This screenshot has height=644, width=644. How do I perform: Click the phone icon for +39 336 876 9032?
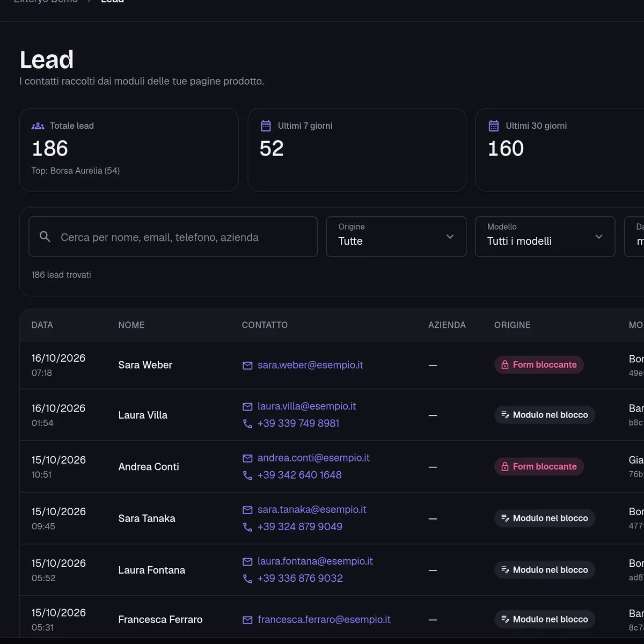pos(247,579)
